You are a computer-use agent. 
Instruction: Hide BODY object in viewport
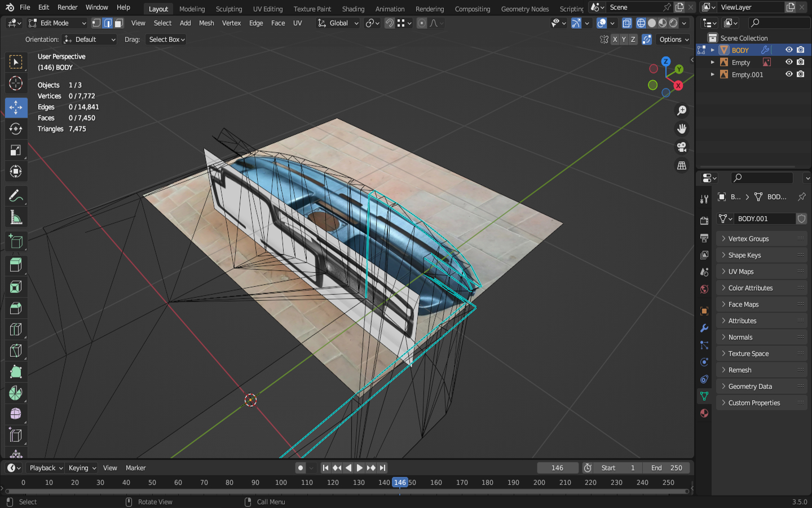click(789, 50)
